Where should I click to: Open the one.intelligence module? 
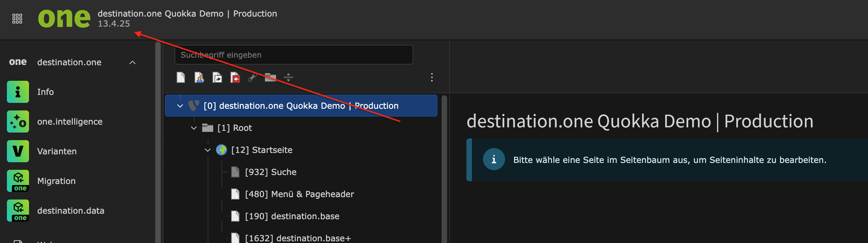click(70, 121)
